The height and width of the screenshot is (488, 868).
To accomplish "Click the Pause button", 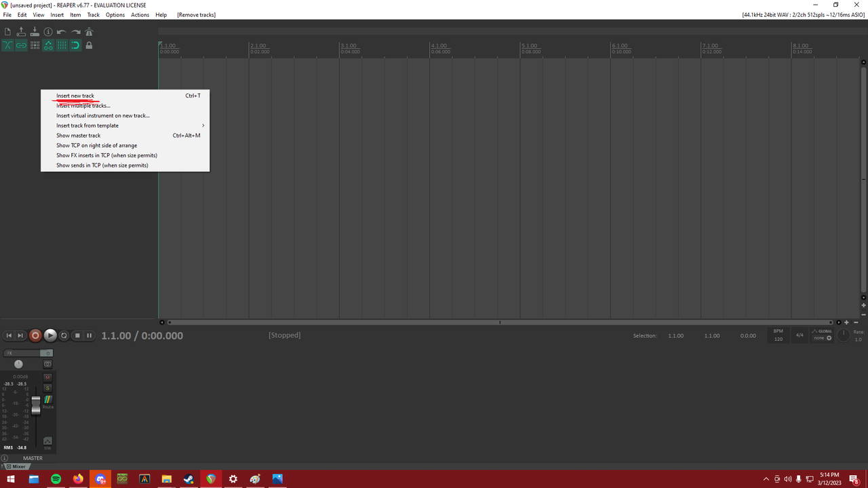I will pos(89,335).
